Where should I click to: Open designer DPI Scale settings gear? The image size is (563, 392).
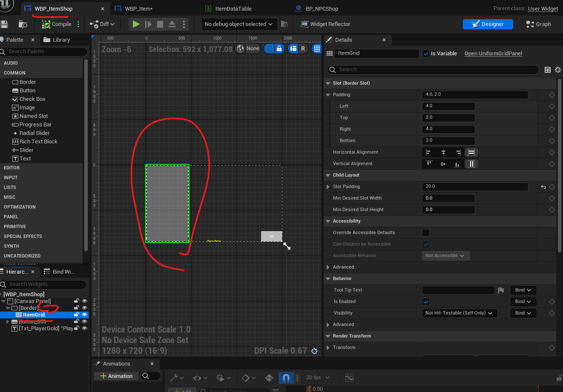pyautogui.click(x=314, y=351)
